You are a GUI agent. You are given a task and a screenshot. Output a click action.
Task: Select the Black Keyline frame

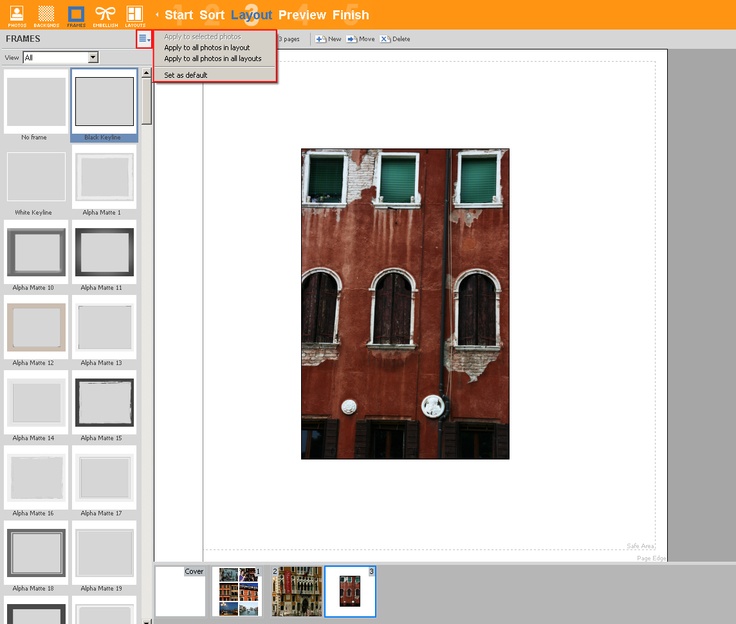(x=104, y=105)
